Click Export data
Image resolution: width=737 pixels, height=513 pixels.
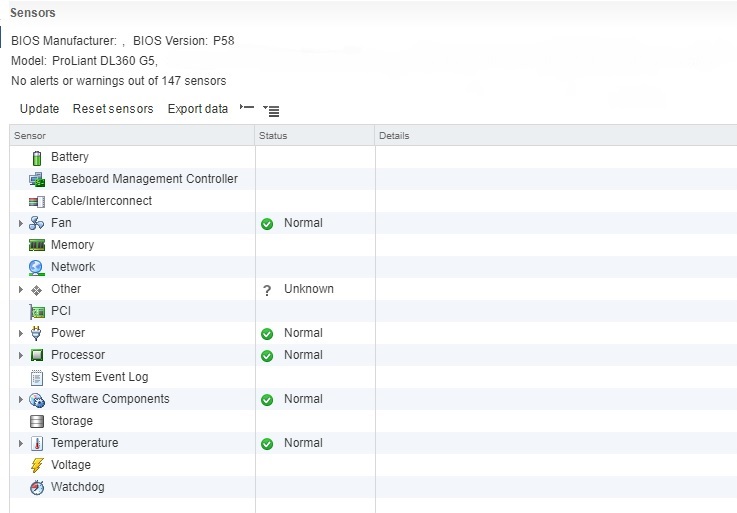click(x=198, y=109)
